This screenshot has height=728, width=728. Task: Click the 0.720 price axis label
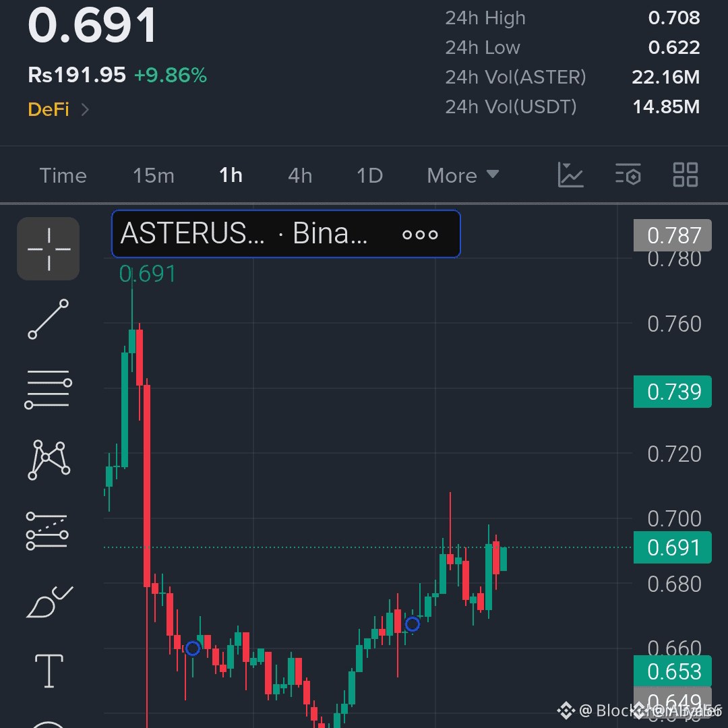click(x=674, y=454)
